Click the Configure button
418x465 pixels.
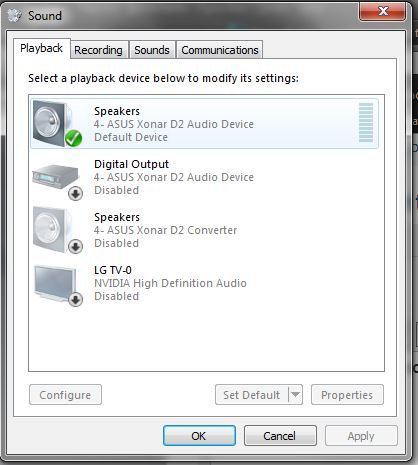65,395
